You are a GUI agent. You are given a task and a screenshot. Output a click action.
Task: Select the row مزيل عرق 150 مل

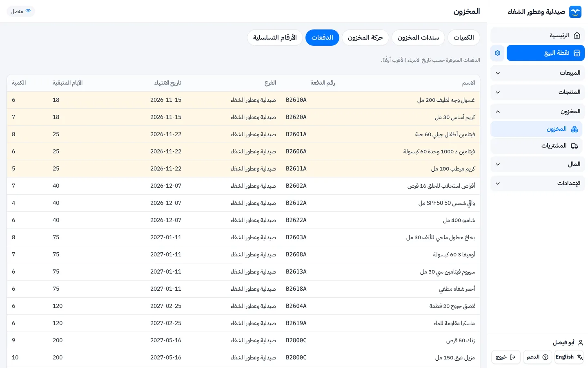click(243, 358)
